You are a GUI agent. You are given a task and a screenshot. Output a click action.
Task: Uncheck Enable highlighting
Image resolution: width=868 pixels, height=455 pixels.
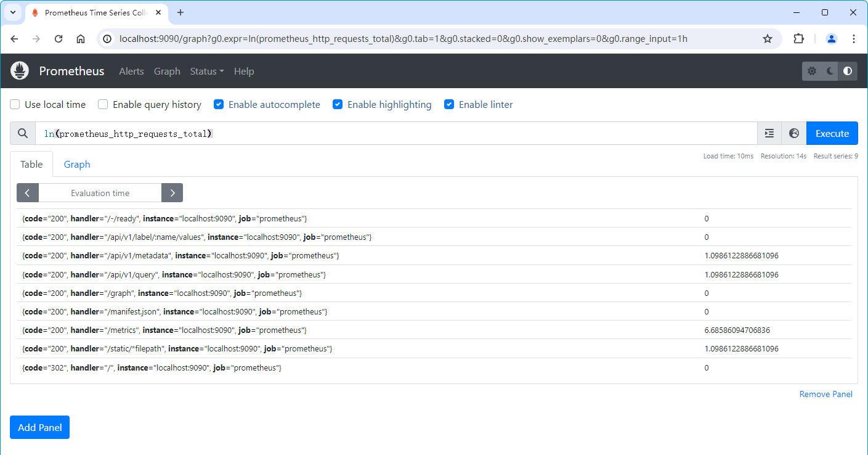[x=338, y=104]
